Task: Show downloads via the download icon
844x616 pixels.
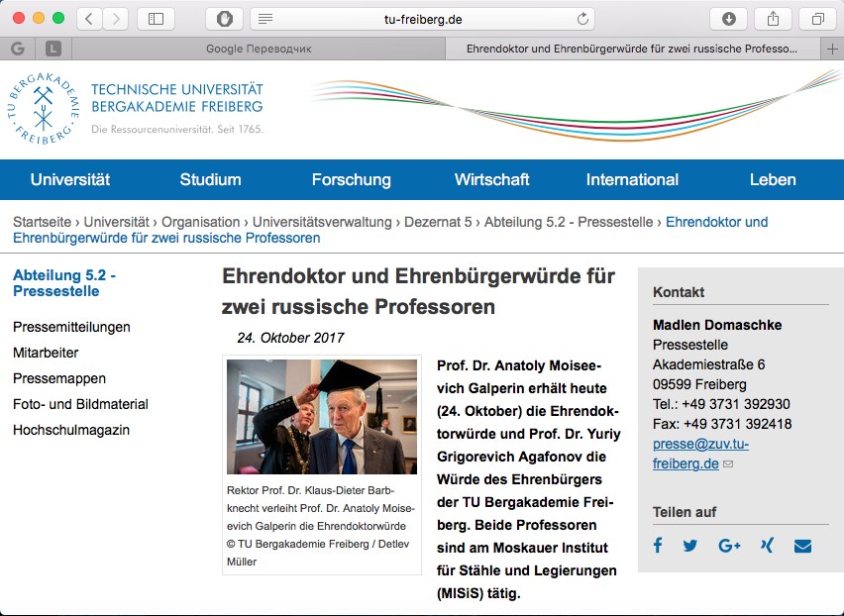Action: tap(728, 19)
